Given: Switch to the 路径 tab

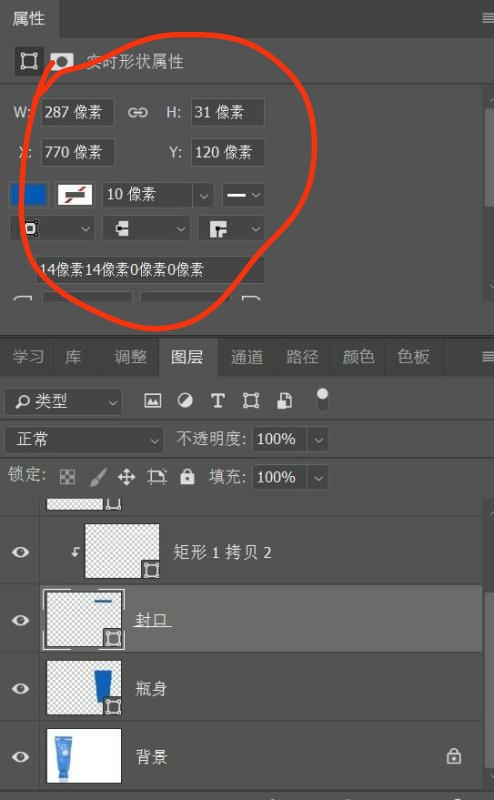Looking at the screenshot, I should click(302, 357).
